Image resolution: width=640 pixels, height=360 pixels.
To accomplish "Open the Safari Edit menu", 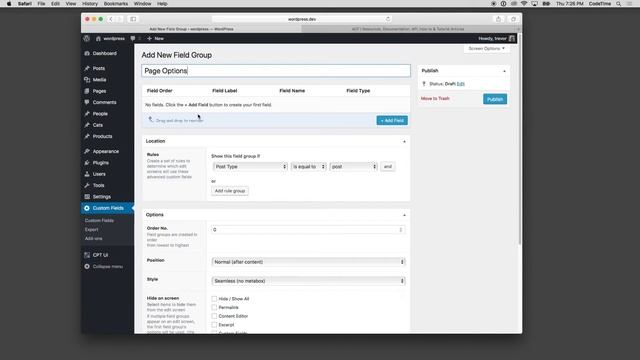I will click(55, 4).
